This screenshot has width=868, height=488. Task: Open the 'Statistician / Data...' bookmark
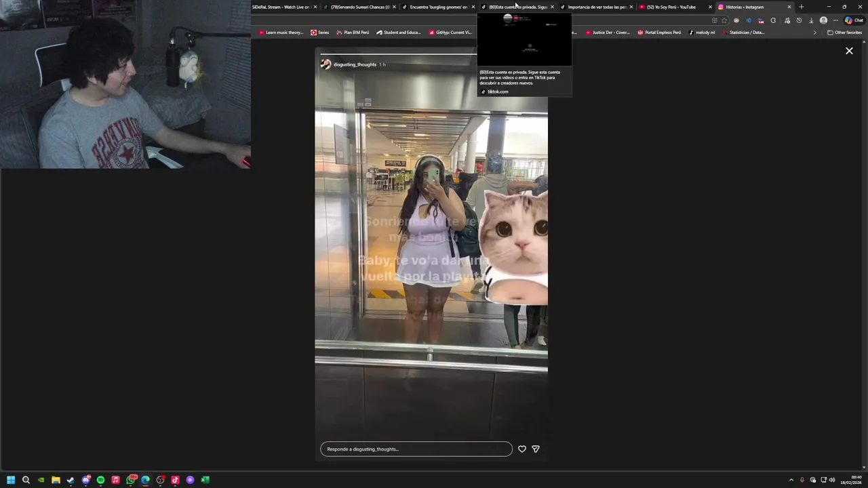click(x=743, y=33)
